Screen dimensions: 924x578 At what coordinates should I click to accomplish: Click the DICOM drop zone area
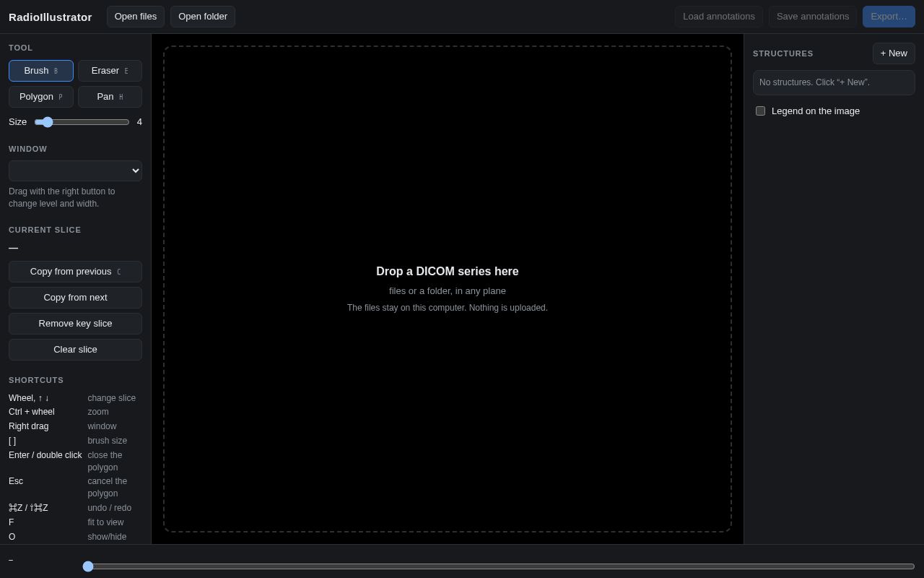(x=448, y=289)
